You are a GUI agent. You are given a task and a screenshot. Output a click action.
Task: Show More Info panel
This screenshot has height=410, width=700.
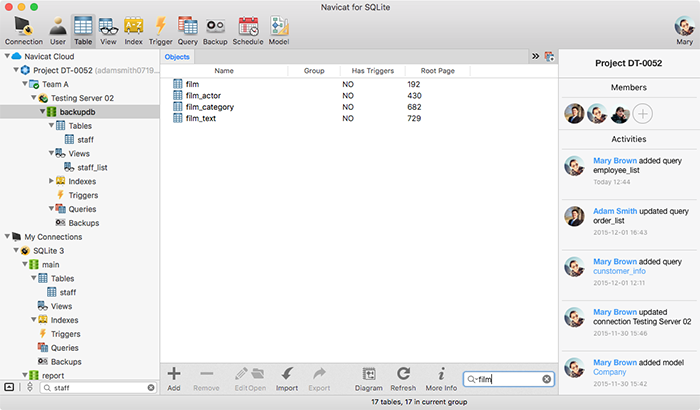point(441,379)
